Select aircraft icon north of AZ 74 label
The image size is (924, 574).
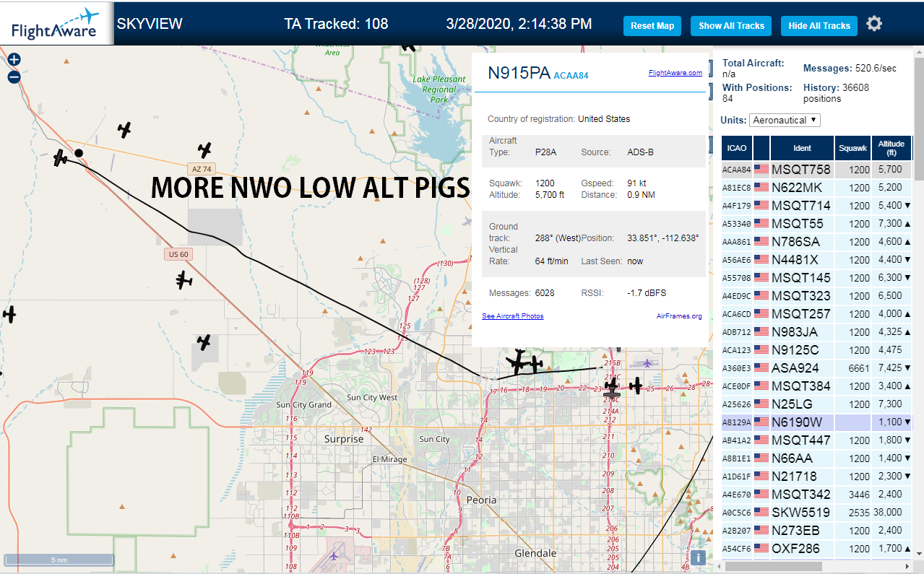pyautogui.click(x=205, y=150)
